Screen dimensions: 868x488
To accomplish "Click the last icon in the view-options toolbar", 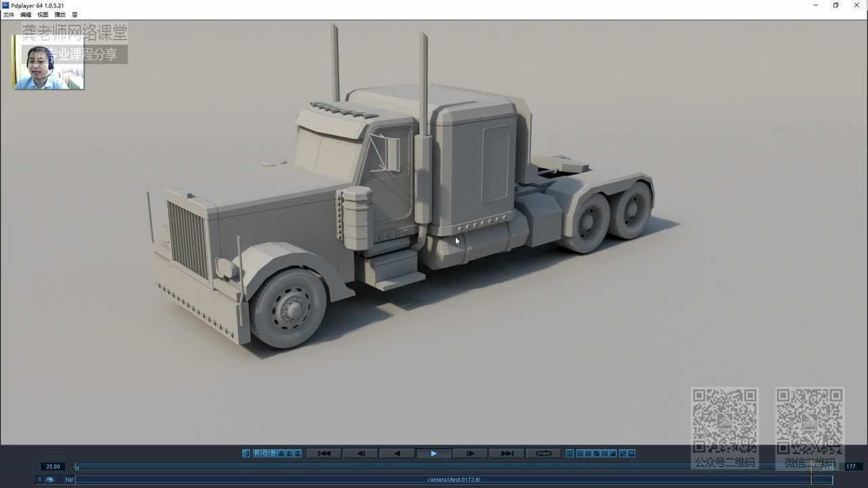I will pos(631,453).
